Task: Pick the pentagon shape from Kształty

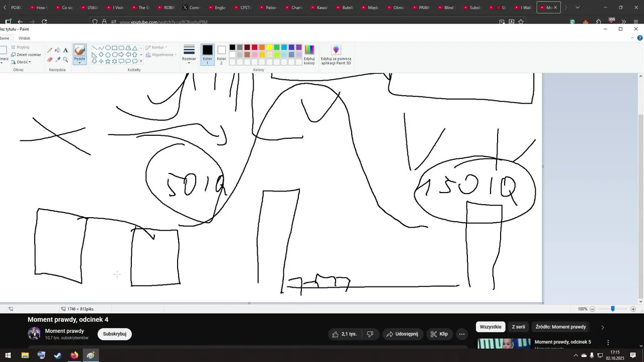Action: (x=108, y=54)
